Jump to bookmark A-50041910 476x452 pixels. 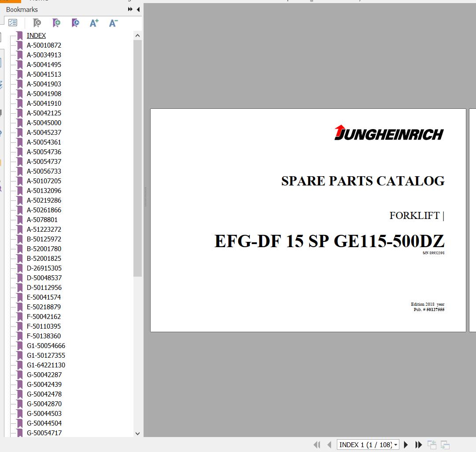[x=44, y=104]
